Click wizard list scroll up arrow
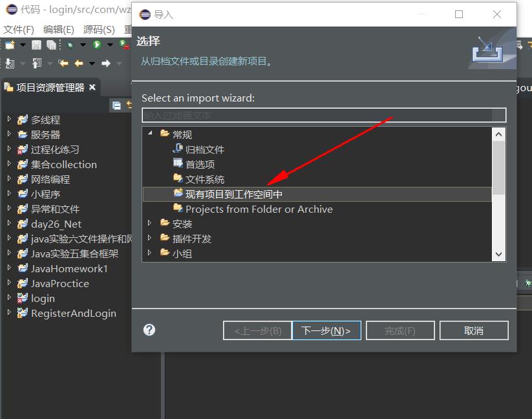The width and height of the screenshot is (532, 419). pyautogui.click(x=498, y=134)
